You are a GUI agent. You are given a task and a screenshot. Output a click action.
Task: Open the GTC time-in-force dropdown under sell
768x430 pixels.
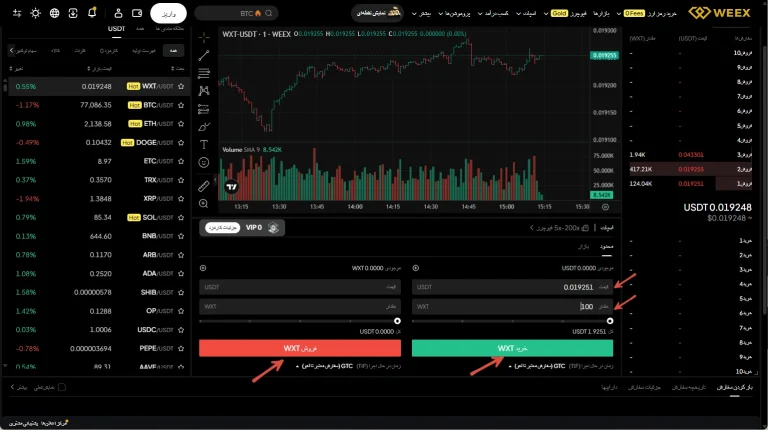click(x=324, y=366)
